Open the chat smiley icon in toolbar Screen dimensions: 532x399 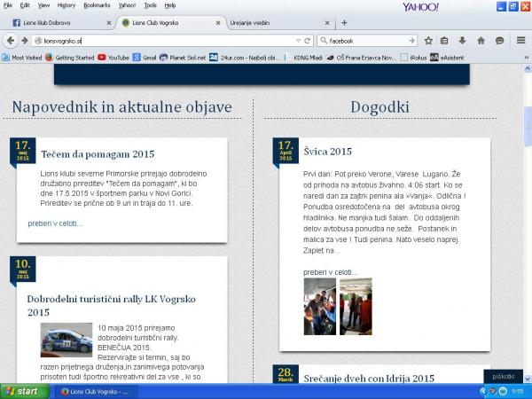pos(500,41)
